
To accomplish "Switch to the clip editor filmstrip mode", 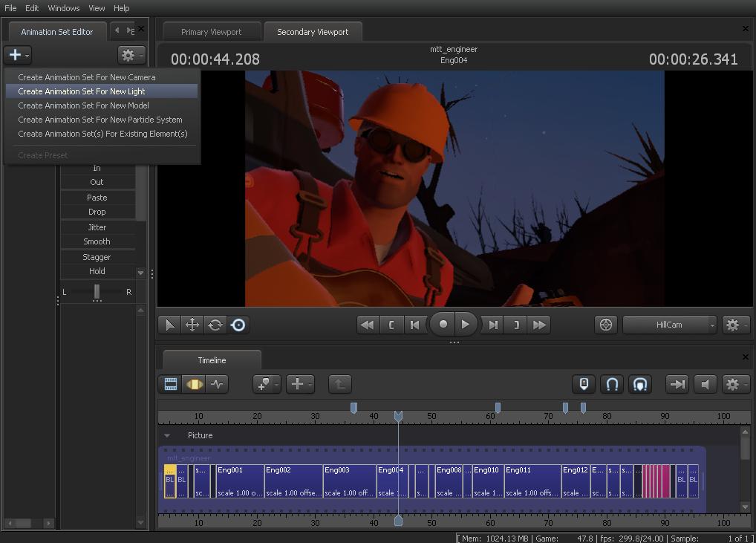I will tap(171, 384).
